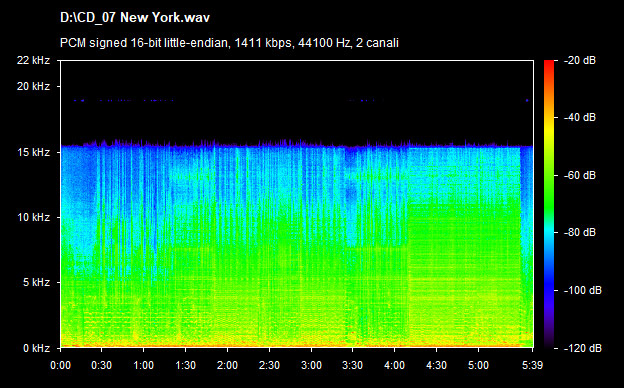Click the 5:39 end time label
Image resolution: width=624 pixels, height=388 pixels.
[532, 365]
